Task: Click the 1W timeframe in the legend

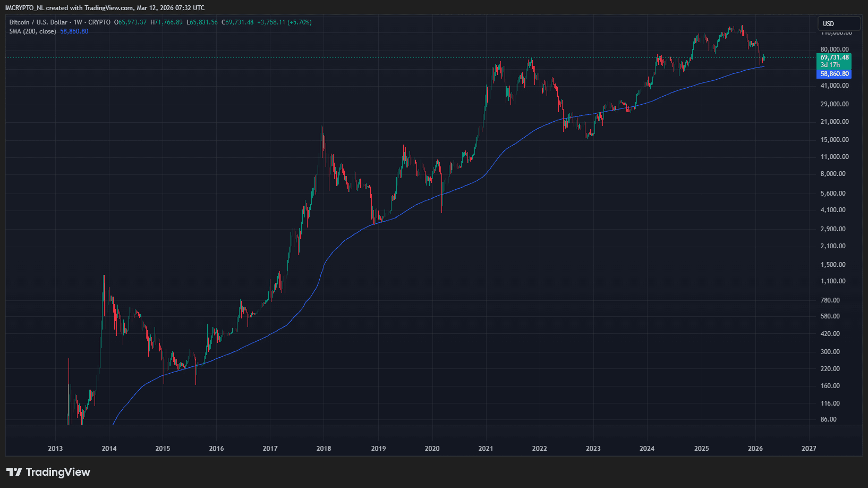Action: click(78, 22)
